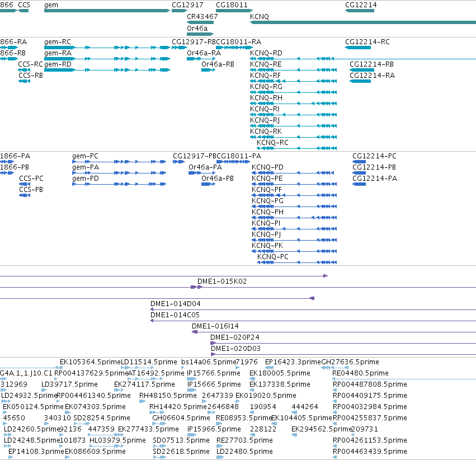This screenshot has height=460, width=476.
Task: Click transcript CCS-RB label
Action: [x=30, y=76]
